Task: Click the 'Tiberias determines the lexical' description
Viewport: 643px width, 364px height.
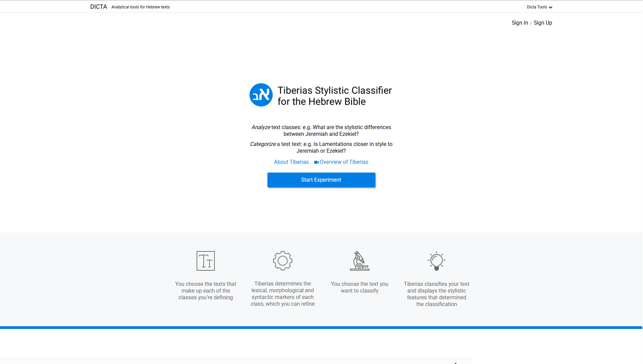Action: 283,294
